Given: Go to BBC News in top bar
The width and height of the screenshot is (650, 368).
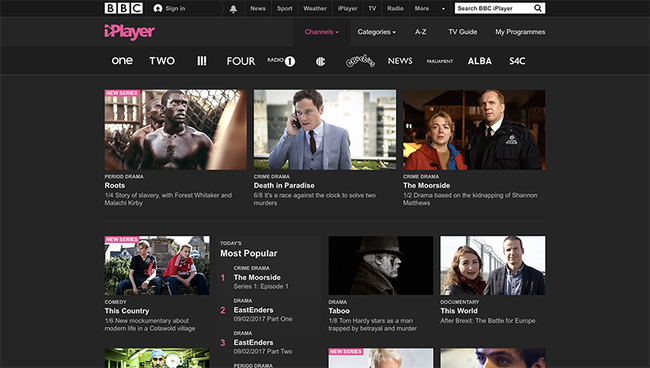Looking at the screenshot, I should coord(258,8).
